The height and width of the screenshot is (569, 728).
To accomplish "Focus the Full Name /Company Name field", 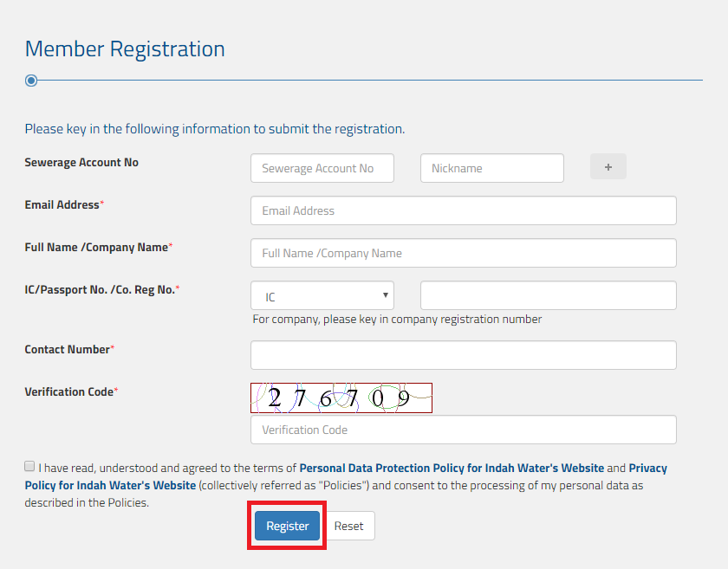I will 463,253.
